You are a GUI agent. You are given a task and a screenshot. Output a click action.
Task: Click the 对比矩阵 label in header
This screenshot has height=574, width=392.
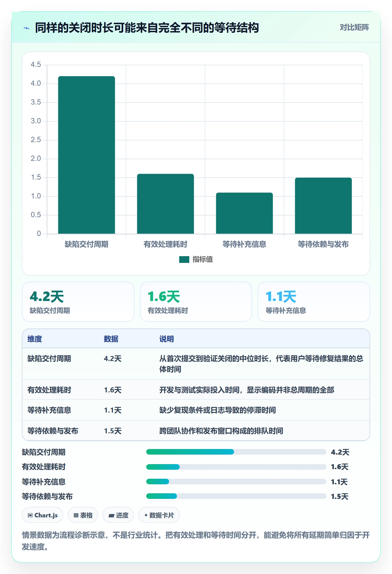[x=354, y=27]
